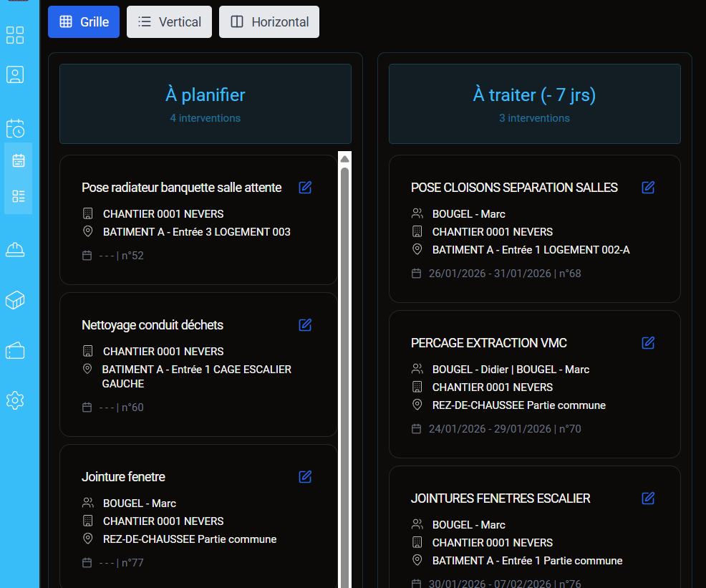Open the JOINTURES FENETRES ESCALIER card title
Screen dimensions: 706x588
501,498
